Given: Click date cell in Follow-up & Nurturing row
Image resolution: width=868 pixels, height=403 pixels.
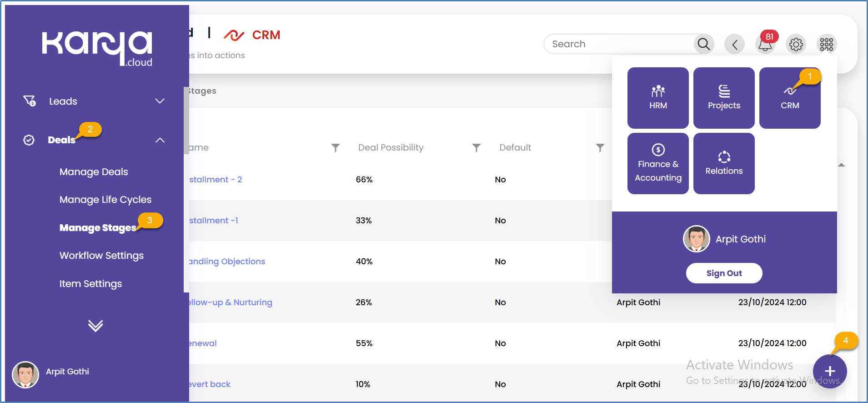Looking at the screenshot, I should tap(772, 302).
